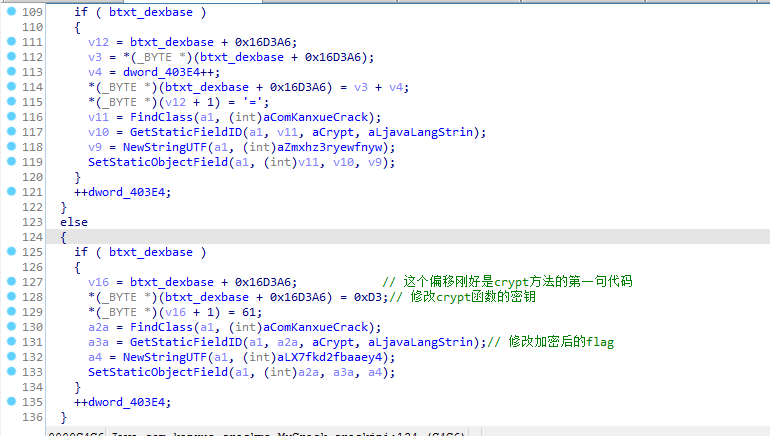Toggle the breakpoint dot on line 113
This screenshot has height=436, width=770.
point(11,71)
